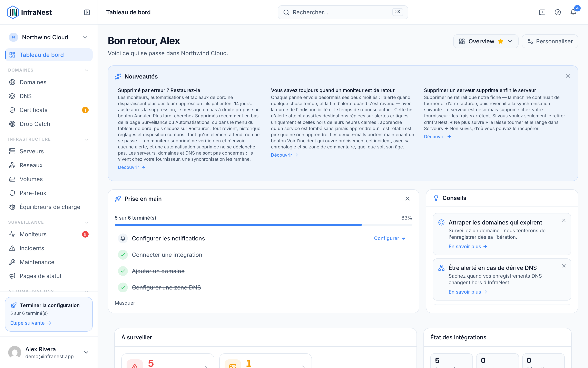The height and width of the screenshot is (368, 588).
Task: Open the Pare-feux page
Action: pyautogui.click(x=49, y=193)
